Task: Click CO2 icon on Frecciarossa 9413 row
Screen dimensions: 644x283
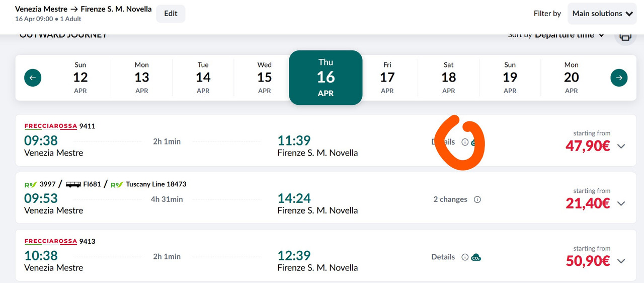Action: pos(476,257)
